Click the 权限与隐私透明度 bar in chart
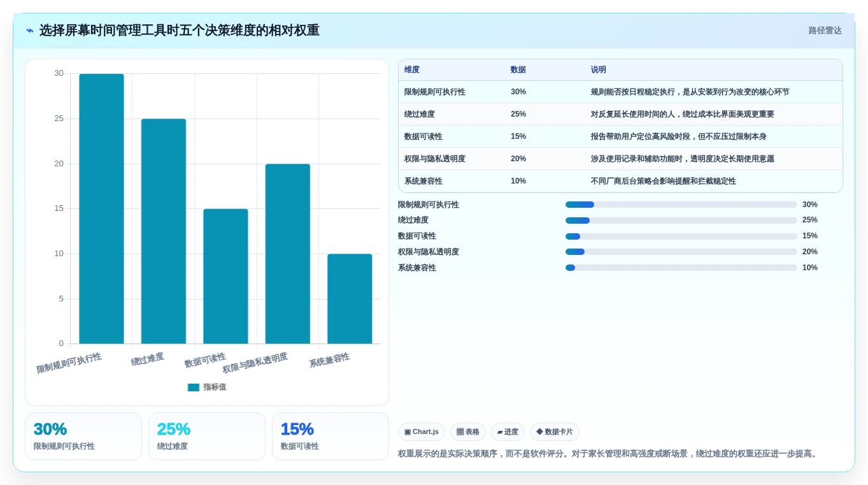This screenshot has width=868, height=485. coord(288,254)
